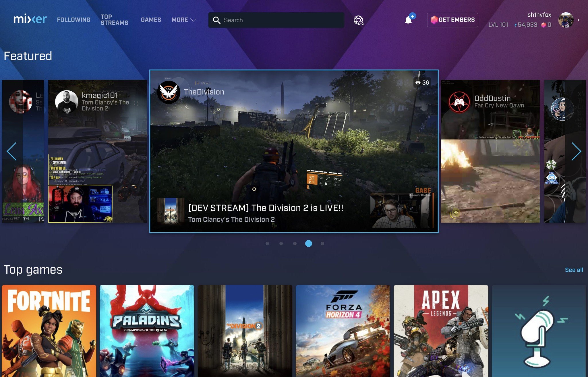Click the OddDustin channel avatar

point(459,102)
